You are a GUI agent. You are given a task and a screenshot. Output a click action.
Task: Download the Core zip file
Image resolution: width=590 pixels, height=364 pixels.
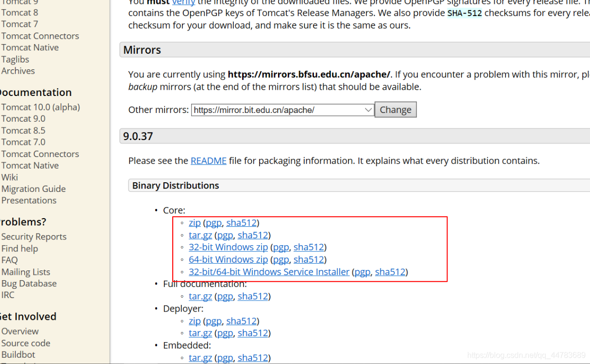195,223
